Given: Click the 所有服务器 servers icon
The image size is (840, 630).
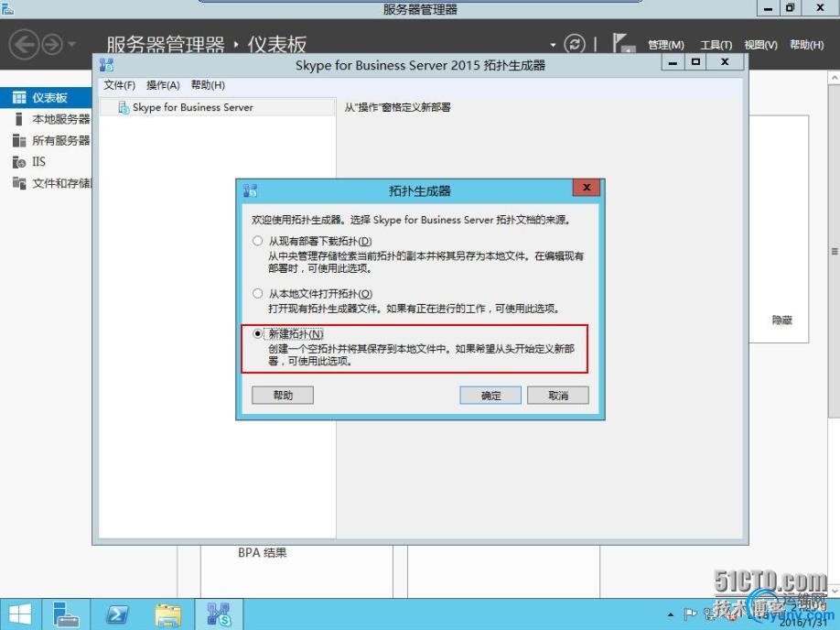Looking at the screenshot, I should [x=19, y=140].
